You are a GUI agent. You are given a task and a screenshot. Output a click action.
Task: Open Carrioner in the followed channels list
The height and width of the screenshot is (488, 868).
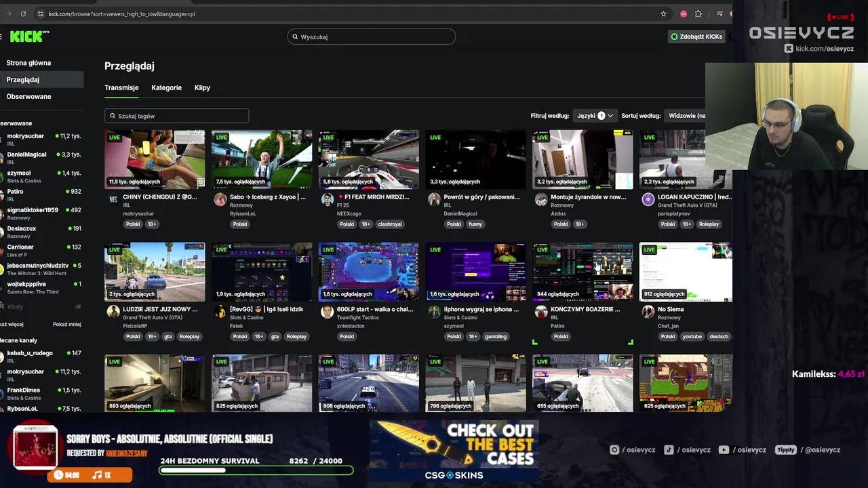(x=42, y=250)
